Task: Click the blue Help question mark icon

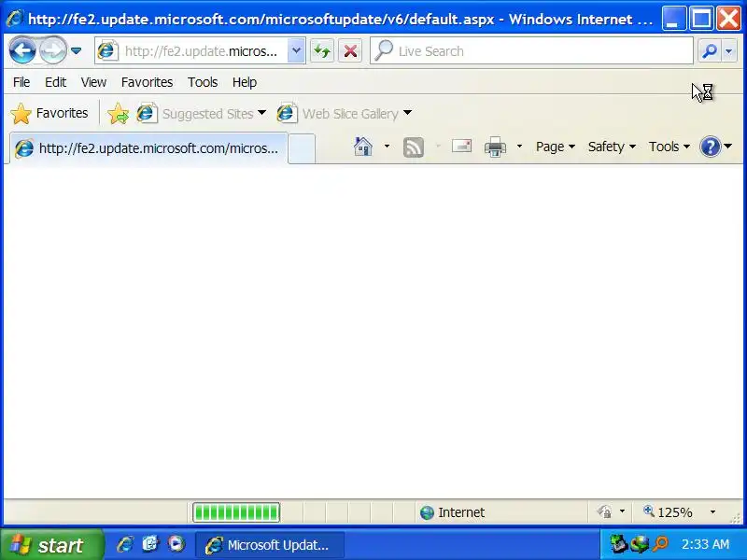Action: (x=710, y=147)
